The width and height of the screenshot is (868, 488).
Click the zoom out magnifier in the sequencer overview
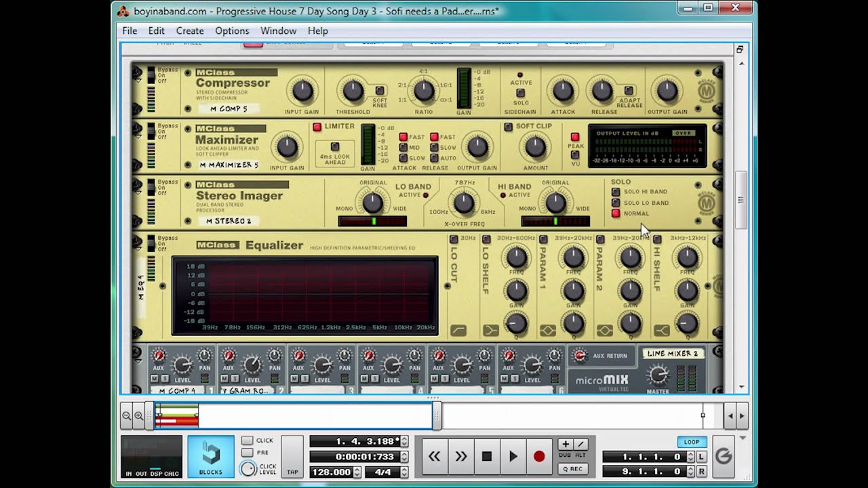pos(127,415)
